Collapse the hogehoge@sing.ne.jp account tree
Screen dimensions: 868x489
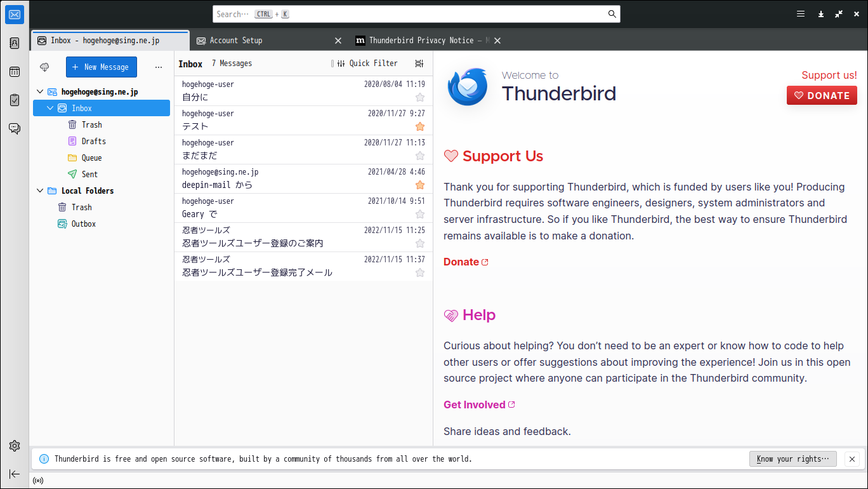click(41, 92)
